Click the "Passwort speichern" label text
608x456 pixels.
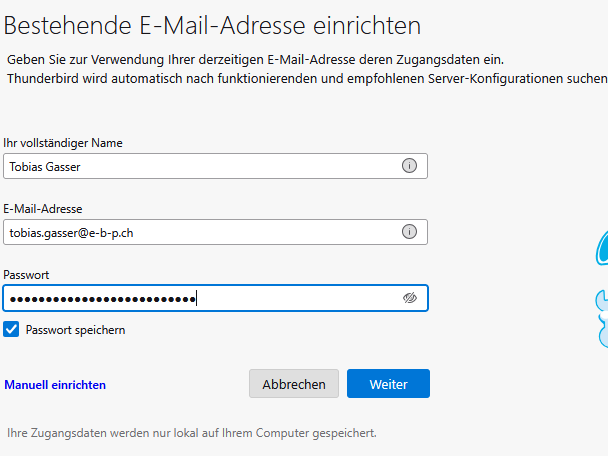point(75,329)
